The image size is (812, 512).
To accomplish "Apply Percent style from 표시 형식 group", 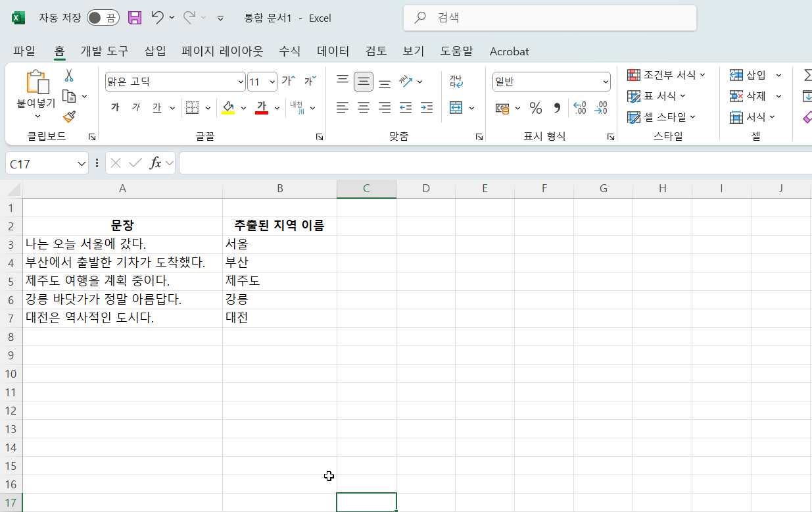I will coord(535,108).
